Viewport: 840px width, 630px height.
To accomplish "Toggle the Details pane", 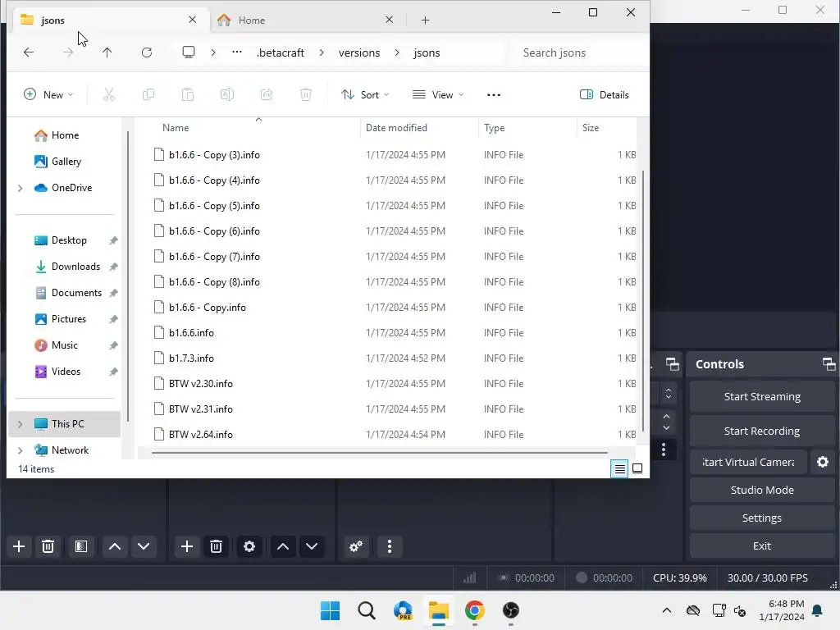I will coord(605,95).
